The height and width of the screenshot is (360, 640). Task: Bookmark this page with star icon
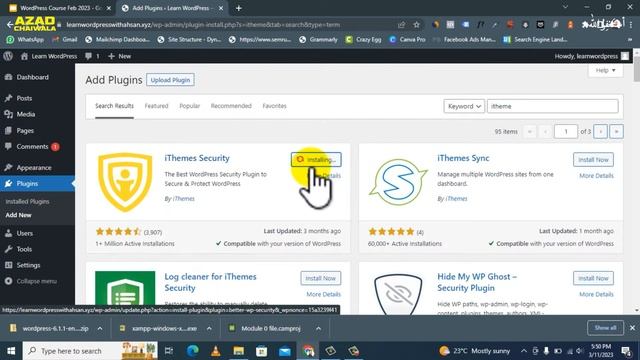416,24
